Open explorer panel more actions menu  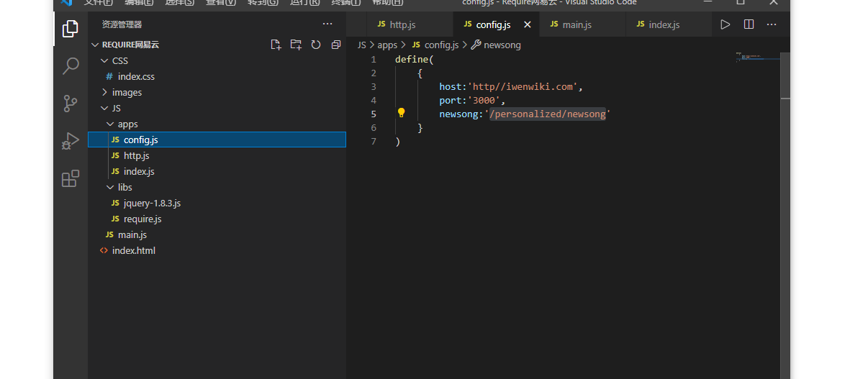click(327, 24)
